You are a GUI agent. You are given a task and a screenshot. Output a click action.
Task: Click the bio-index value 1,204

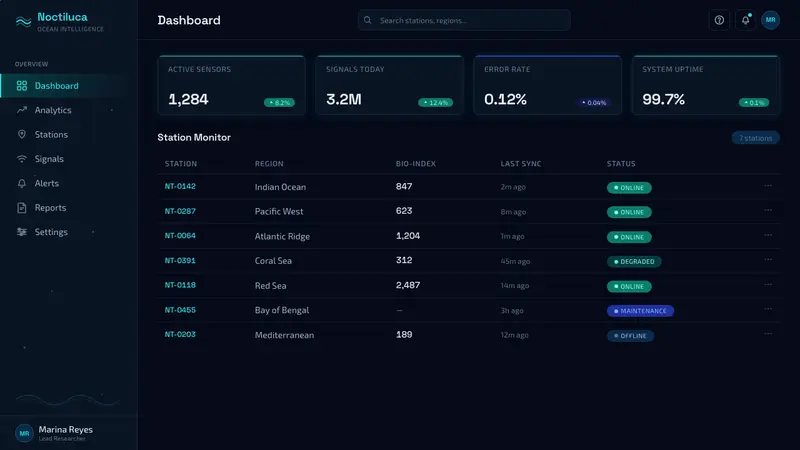click(408, 236)
